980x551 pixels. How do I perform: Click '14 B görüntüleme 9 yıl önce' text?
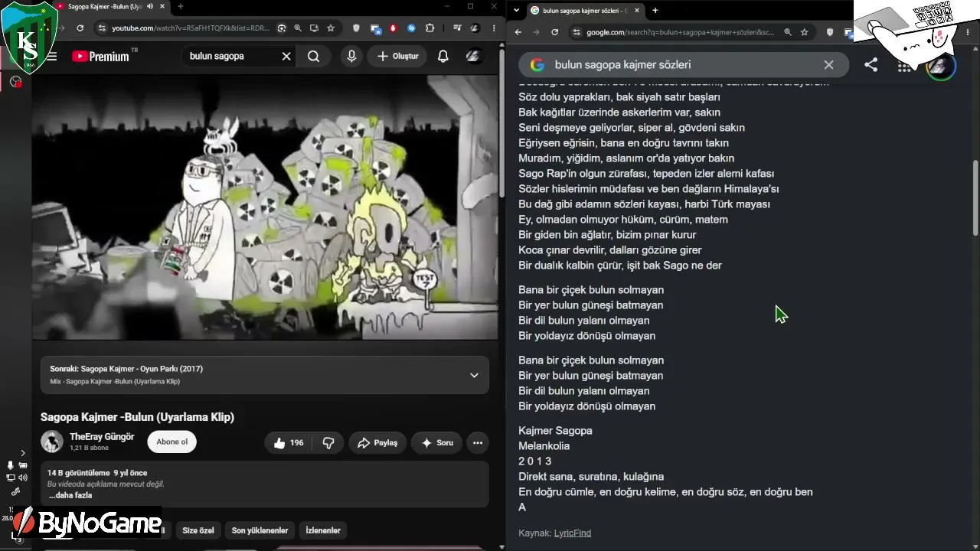click(97, 473)
